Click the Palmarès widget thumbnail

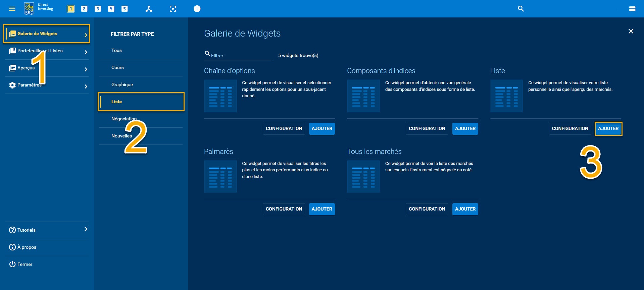[220, 177]
